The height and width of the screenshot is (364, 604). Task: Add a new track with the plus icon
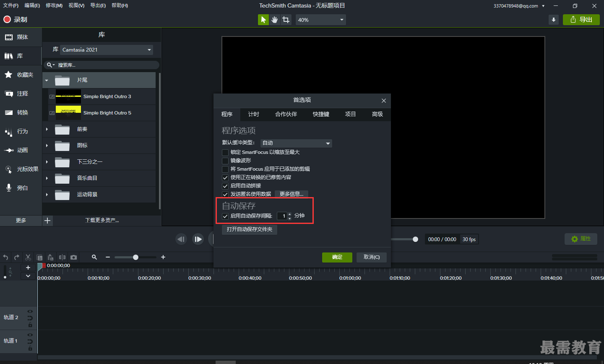tap(28, 268)
